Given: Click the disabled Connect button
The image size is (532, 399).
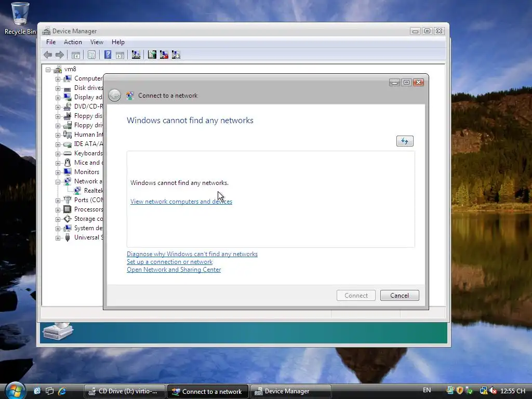Looking at the screenshot, I should [x=356, y=296].
